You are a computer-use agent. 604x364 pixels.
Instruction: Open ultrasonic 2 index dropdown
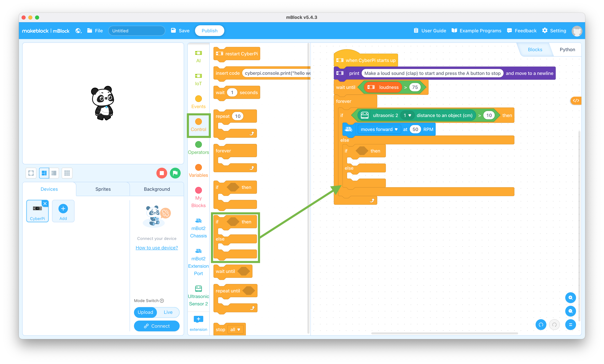tap(407, 115)
